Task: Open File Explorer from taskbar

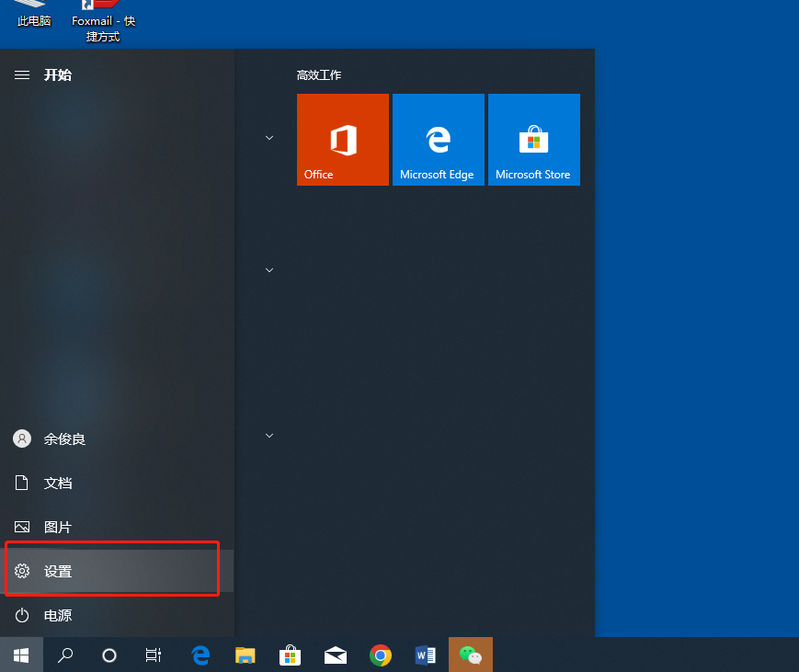Action: click(x=245, y=655)
